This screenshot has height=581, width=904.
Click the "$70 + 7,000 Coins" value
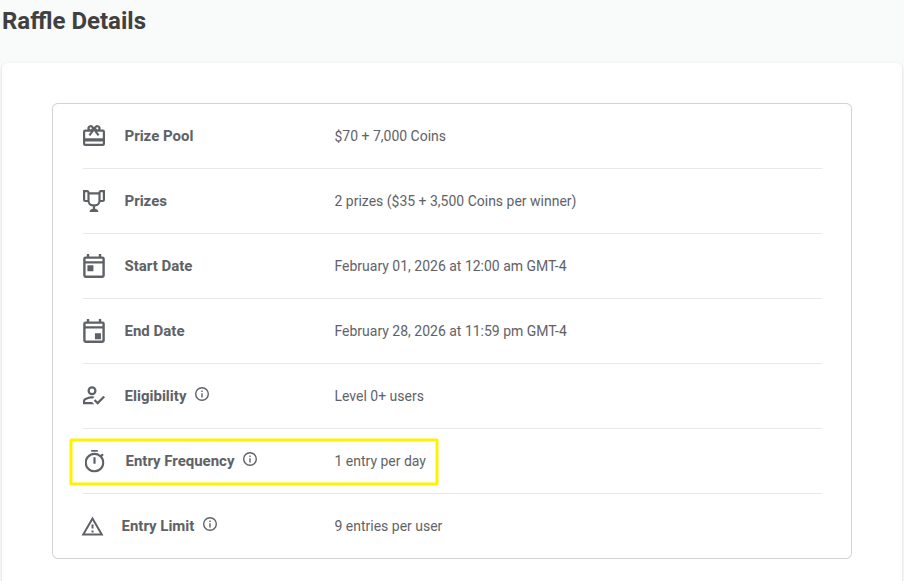tap(390, 136)
